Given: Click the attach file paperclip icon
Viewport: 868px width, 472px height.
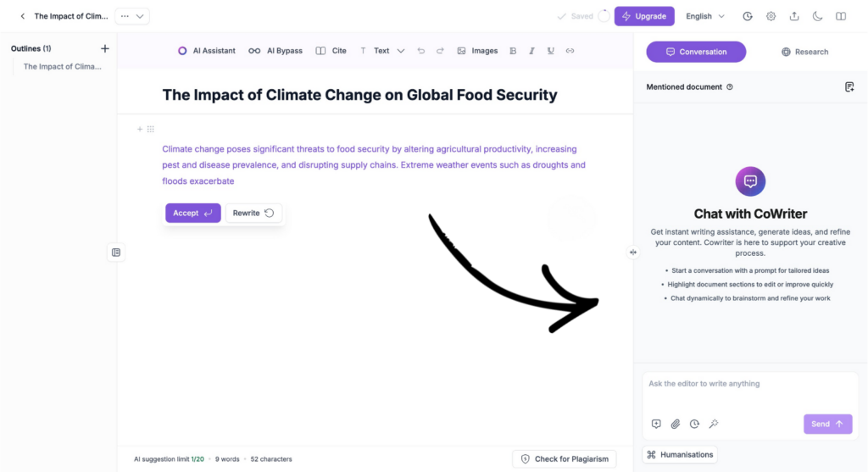Looking at the screenshot, I should [x=676, y=424].
